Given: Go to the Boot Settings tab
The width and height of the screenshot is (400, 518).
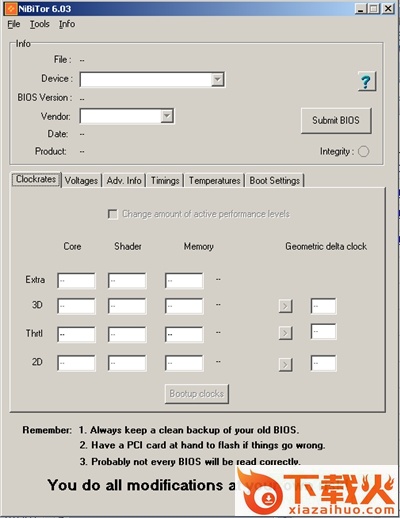Looking at the screenshot, I should pos(275,180).
